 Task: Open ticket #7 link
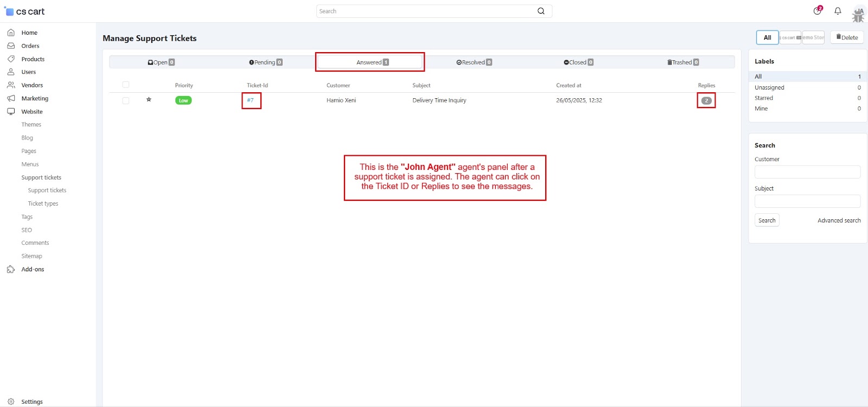click(x=251, y=100)
